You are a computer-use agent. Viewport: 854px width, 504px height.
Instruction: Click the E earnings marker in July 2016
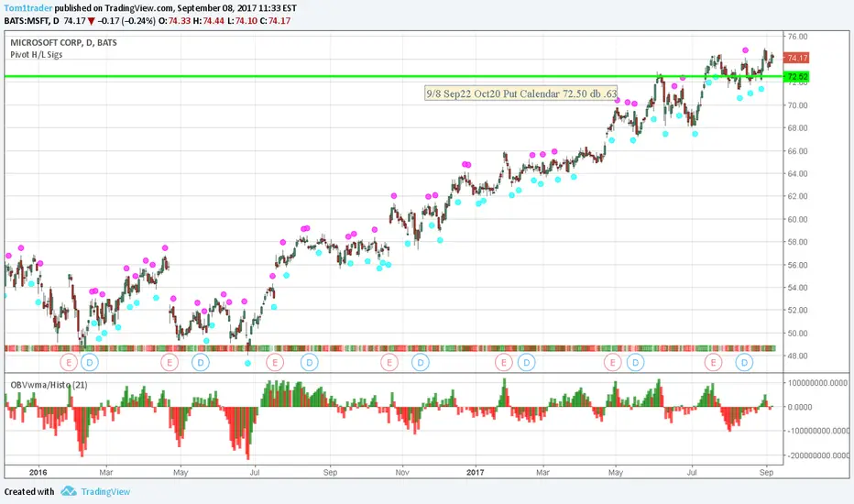pyautogui.click(x=275, y=362)
